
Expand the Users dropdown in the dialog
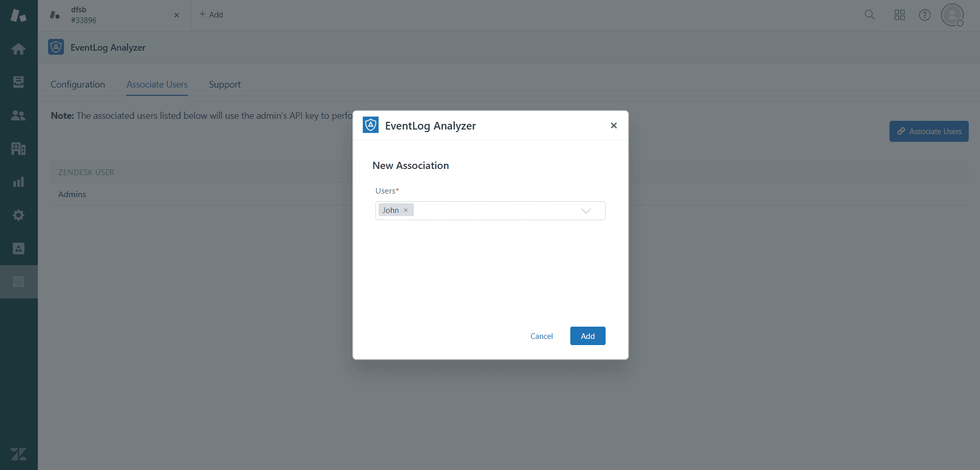pos(586,210)
